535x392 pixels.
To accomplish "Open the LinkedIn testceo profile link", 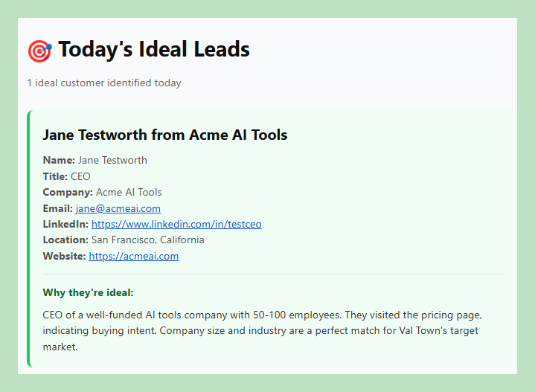I will (176, 224).
